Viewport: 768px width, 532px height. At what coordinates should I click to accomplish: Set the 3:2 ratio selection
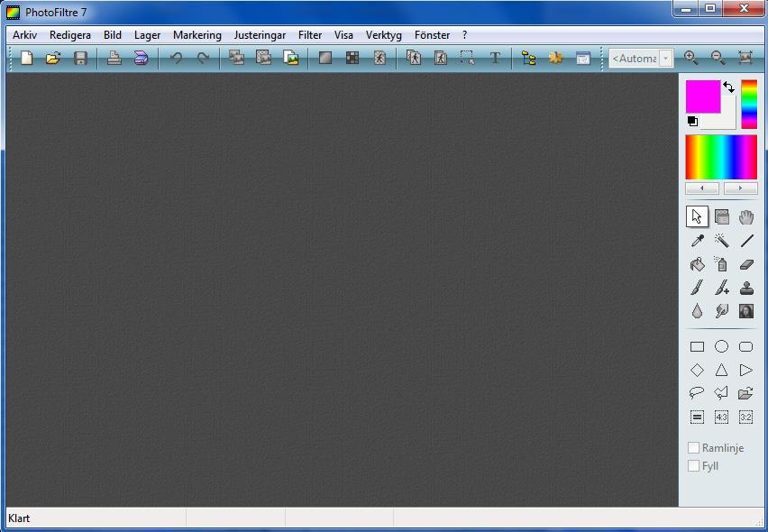[746, 417]
